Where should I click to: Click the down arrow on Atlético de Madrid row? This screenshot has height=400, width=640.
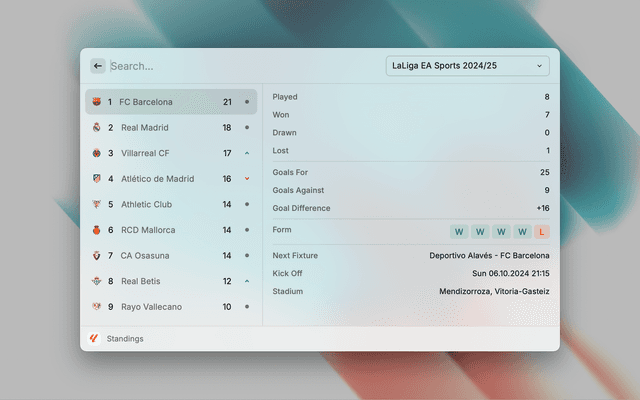pos(247,179)
